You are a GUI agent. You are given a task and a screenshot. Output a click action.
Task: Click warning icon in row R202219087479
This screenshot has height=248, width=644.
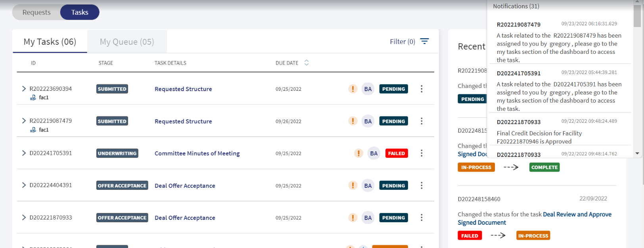click(x=353, y=121)
